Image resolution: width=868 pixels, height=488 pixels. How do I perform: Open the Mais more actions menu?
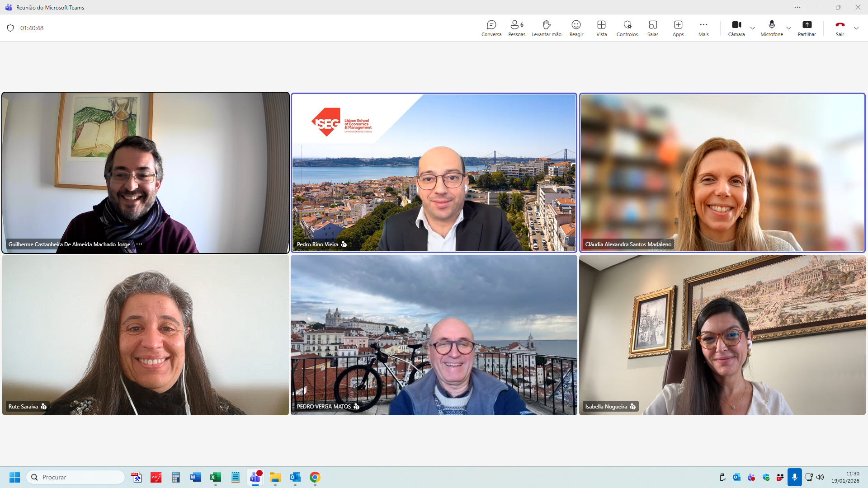click(703, 28)
